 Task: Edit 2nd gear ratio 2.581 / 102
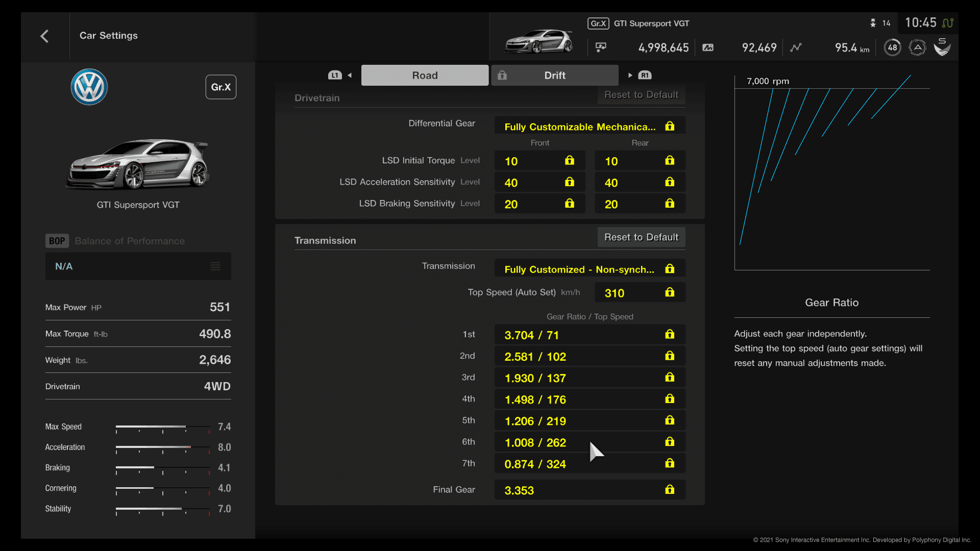pos(590,356)
